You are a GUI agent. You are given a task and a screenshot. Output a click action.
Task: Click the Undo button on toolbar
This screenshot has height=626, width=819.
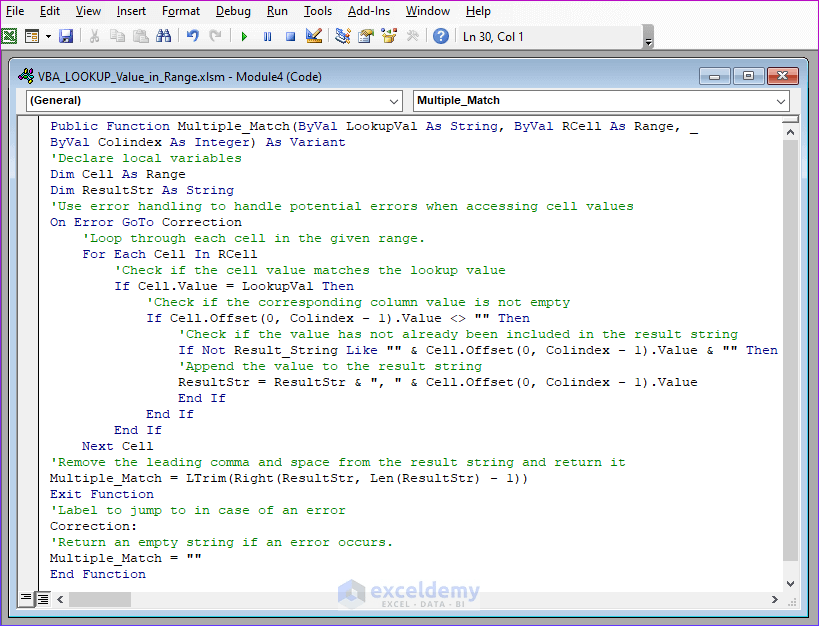click(x=194, y=35)
